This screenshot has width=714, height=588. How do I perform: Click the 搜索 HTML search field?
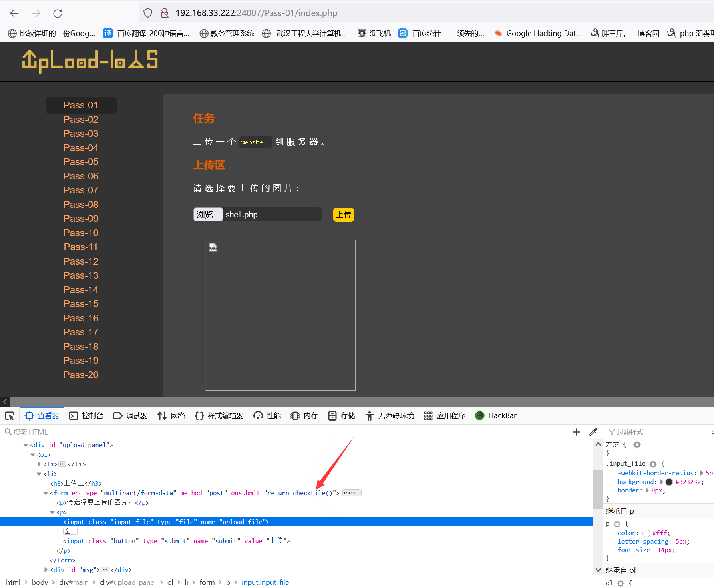pyautogui.click(x=284, y=432)
